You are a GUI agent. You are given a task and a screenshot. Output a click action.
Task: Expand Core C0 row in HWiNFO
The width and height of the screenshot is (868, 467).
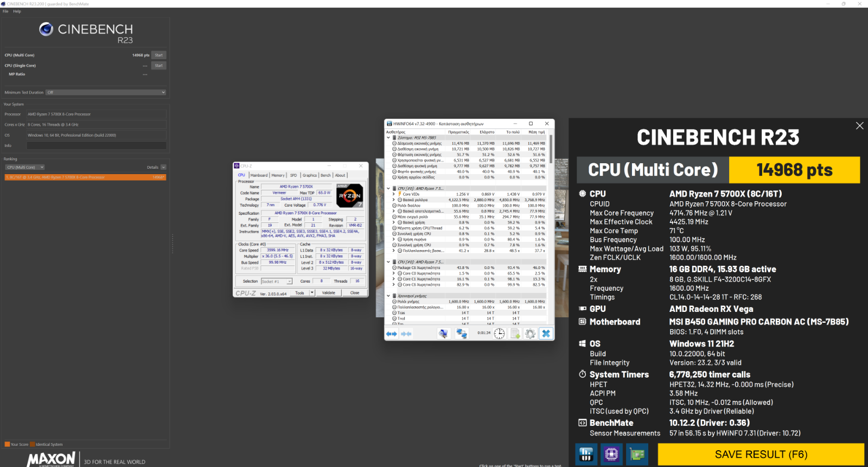coord(394,273)
